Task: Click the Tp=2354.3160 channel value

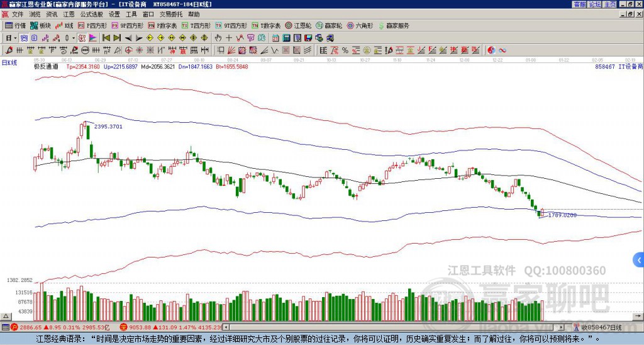Action: coord(83,67)
